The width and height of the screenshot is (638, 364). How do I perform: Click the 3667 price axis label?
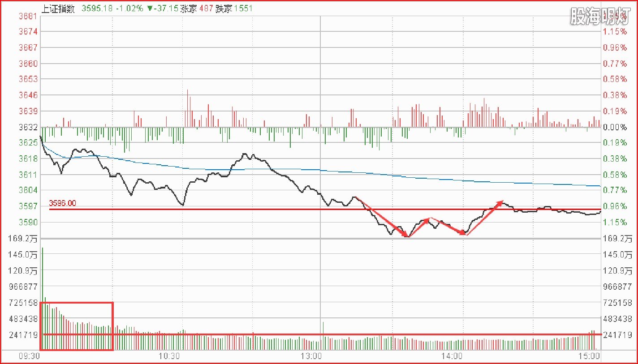tap(29, 47)
